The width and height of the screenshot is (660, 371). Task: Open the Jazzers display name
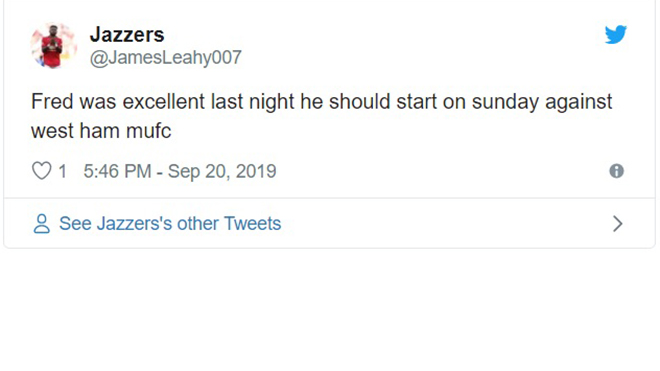[x=127, y=35]
